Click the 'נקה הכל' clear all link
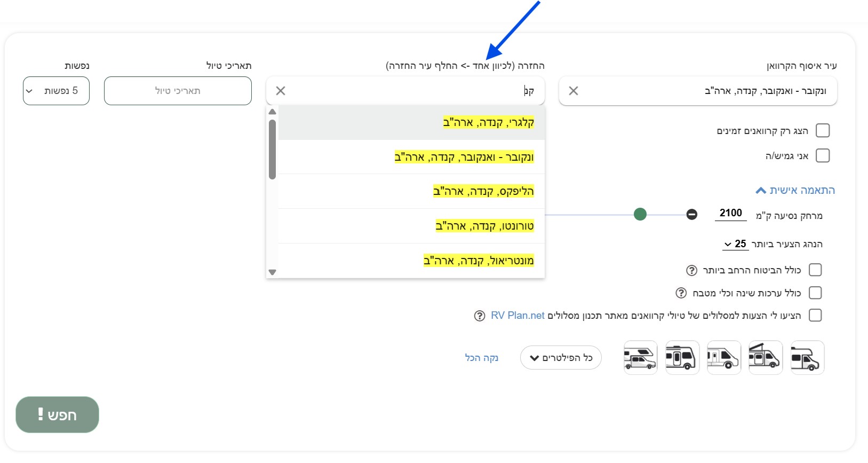Image resolution: width=868 pixels, height=463 pixels. (481, 358)
